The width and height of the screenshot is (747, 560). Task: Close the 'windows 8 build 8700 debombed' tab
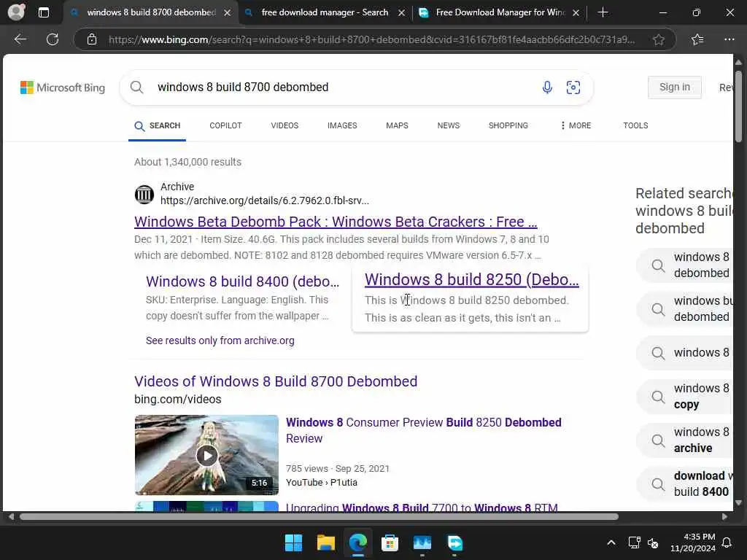click(228, 13)
